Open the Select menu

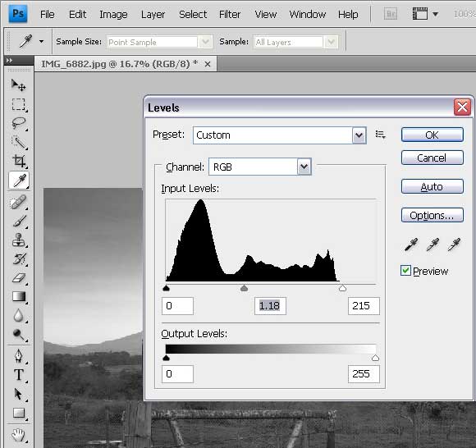[193, 14]
